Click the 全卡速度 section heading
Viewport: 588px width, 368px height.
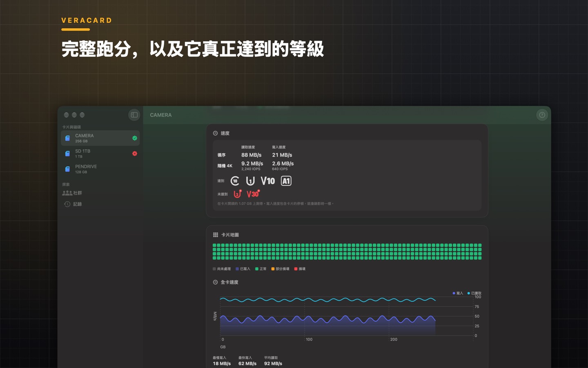pyautogui.click(x=229, y=282)
